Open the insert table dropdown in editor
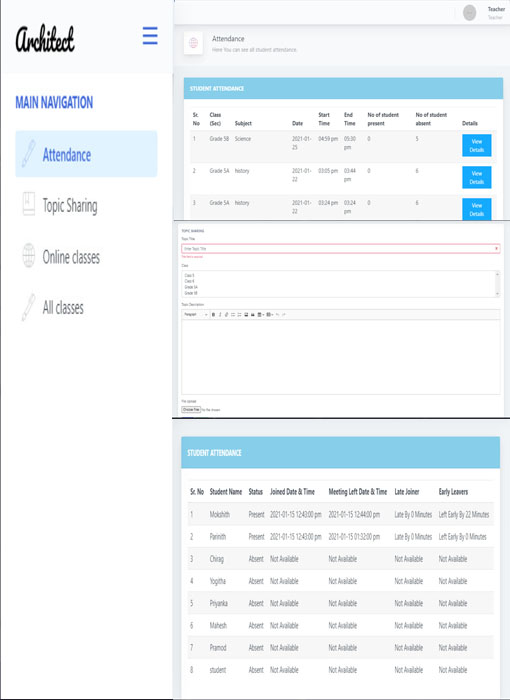Screen dimensions: 510x700 [261, 314]
